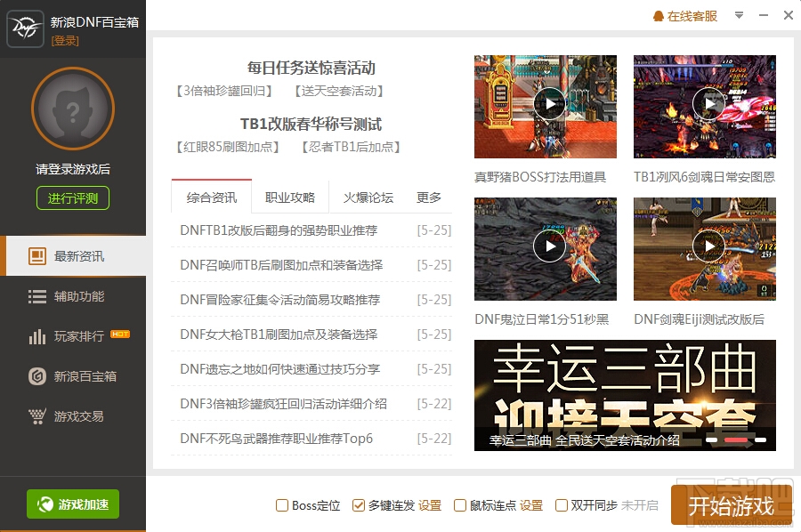
Task: Open the 游戏交易 cart icon
Action: coord(36,416)
